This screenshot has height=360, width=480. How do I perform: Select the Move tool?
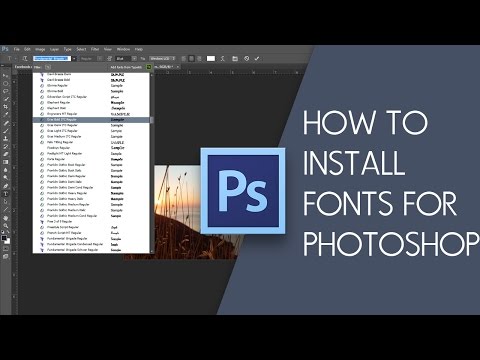[x=6, y=76]
